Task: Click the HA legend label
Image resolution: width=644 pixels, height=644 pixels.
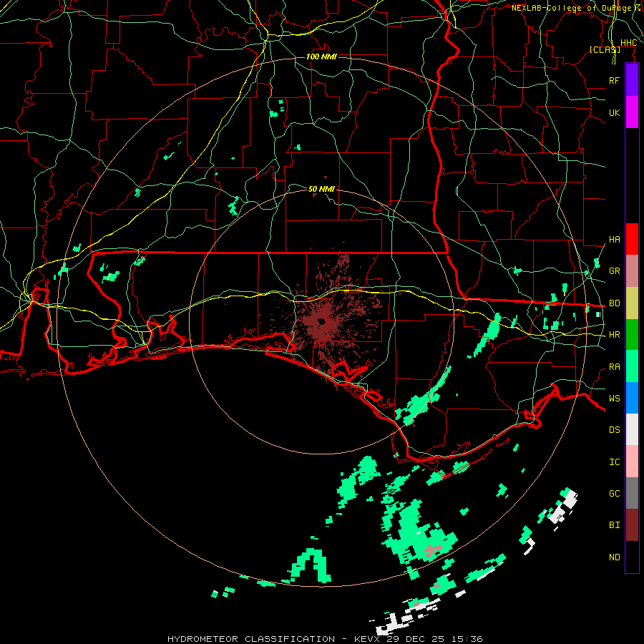Action: tap(614, 239)
